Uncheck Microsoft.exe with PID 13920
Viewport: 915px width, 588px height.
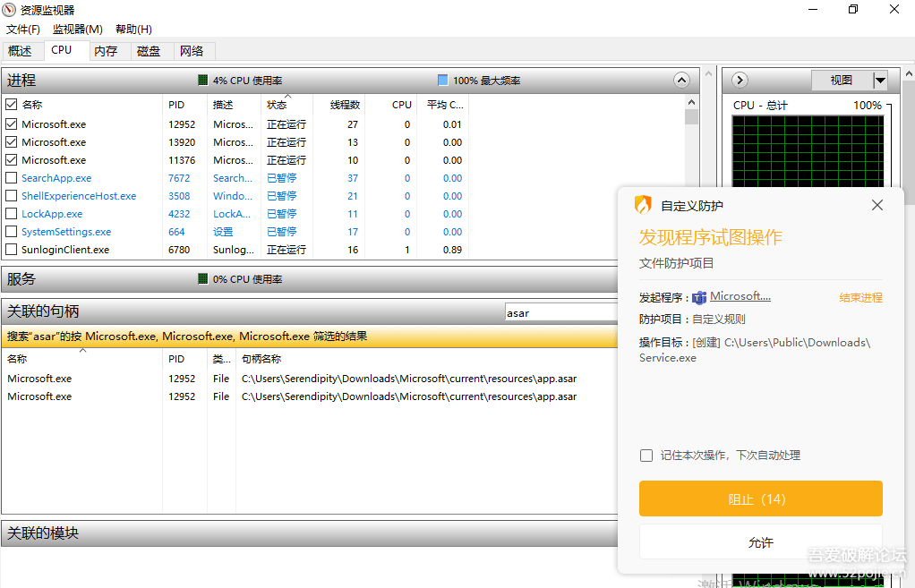pos(11,141)
